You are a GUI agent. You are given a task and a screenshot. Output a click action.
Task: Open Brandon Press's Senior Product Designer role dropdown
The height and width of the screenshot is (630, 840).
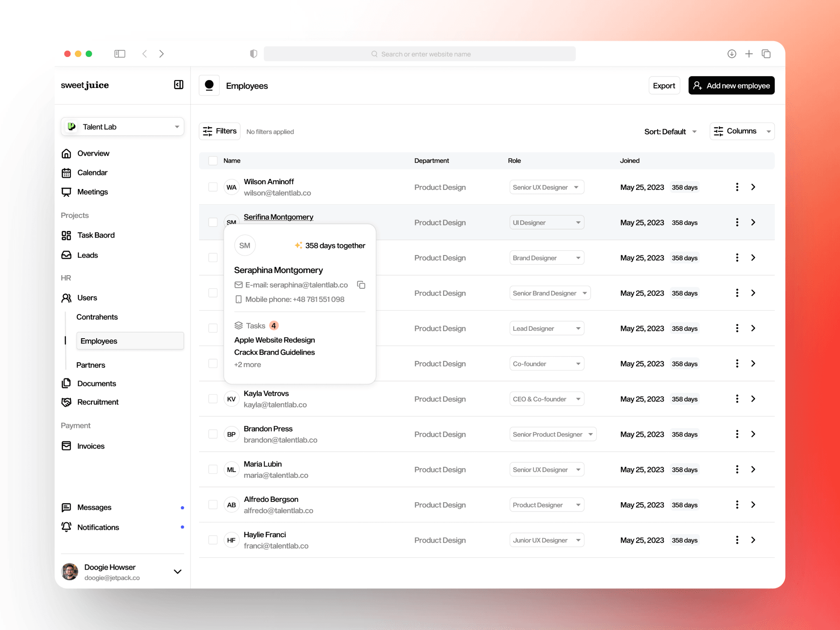click(x=553, y=434)
